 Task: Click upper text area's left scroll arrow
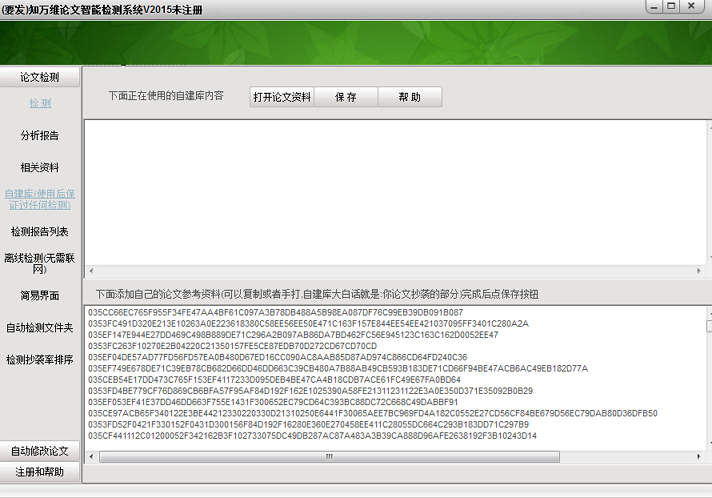coord(91,271)
